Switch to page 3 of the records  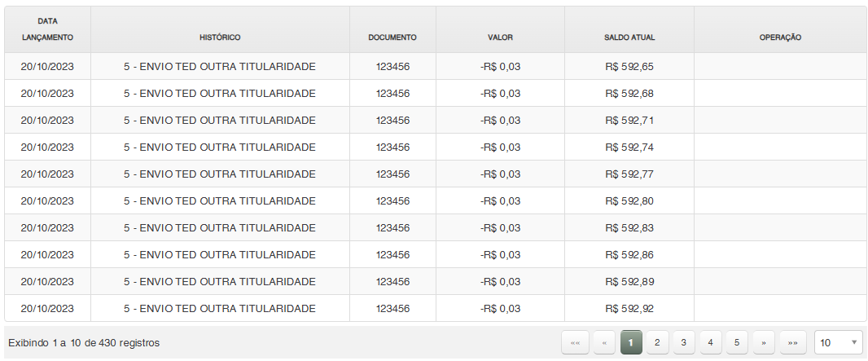683,343
